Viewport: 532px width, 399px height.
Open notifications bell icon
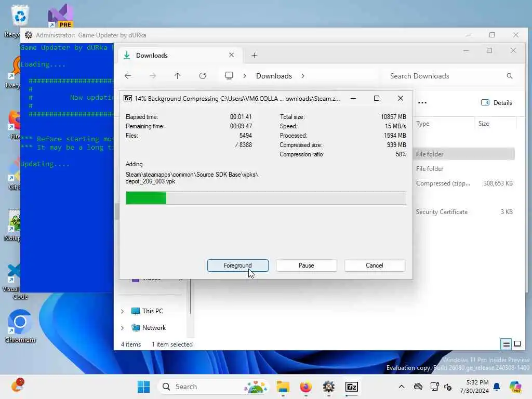[497, 387]
